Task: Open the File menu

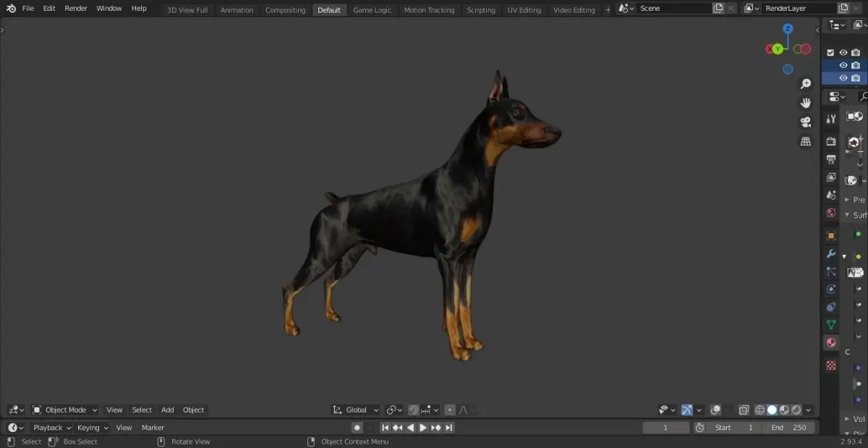Action: coord(28,8)
